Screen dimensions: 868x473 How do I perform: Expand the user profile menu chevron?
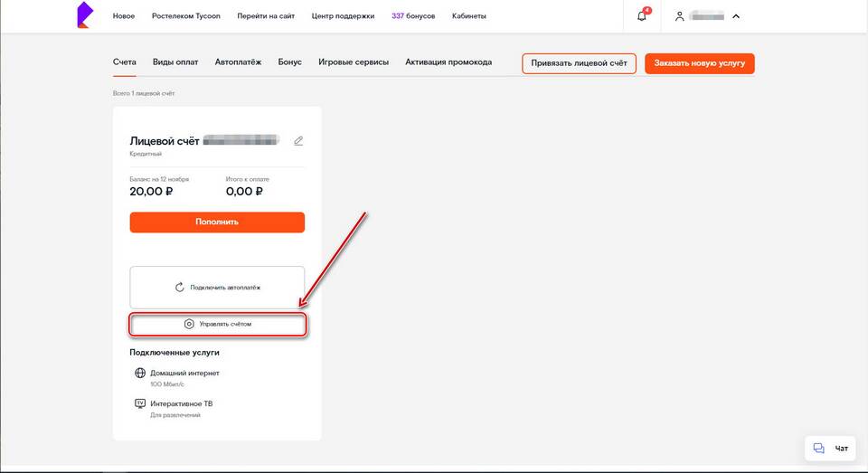(x=736, y=16)
